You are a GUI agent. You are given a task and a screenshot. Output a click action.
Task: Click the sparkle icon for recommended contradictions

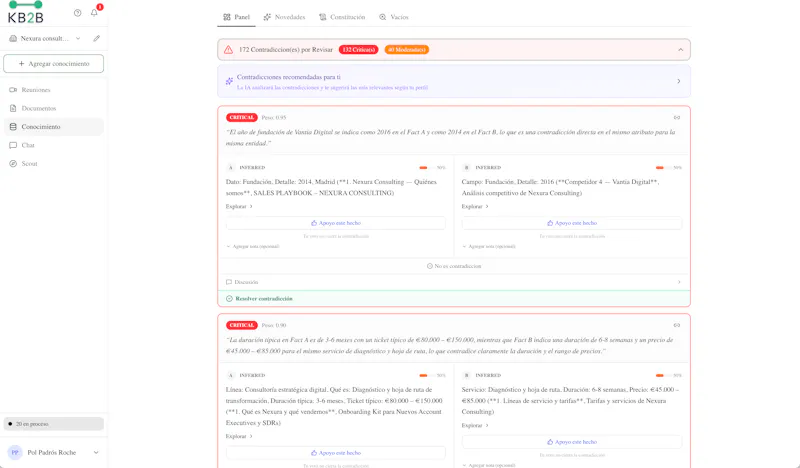coord(229,81)
